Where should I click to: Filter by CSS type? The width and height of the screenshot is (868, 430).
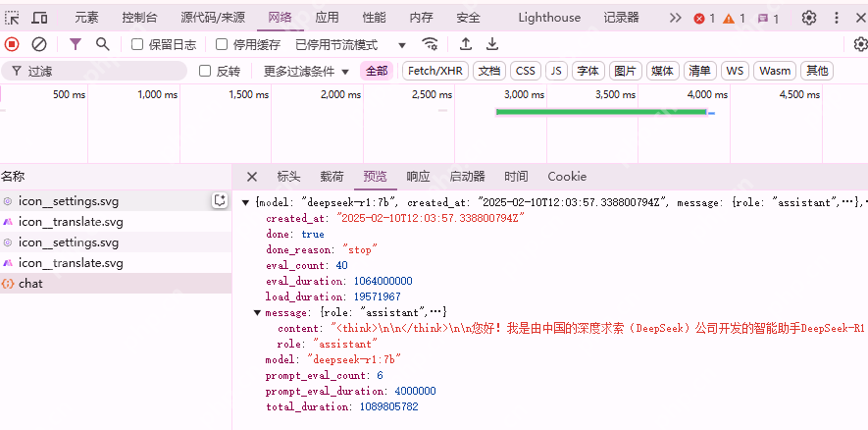click(526, 71)
